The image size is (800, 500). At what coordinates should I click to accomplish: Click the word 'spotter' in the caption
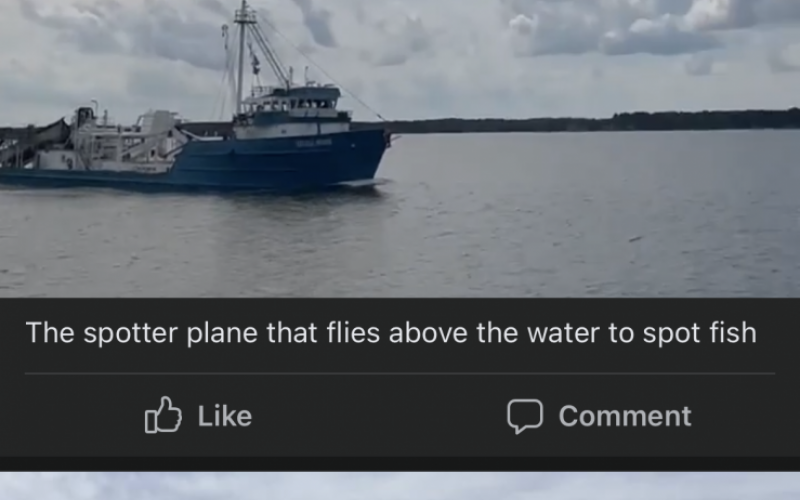131,334
